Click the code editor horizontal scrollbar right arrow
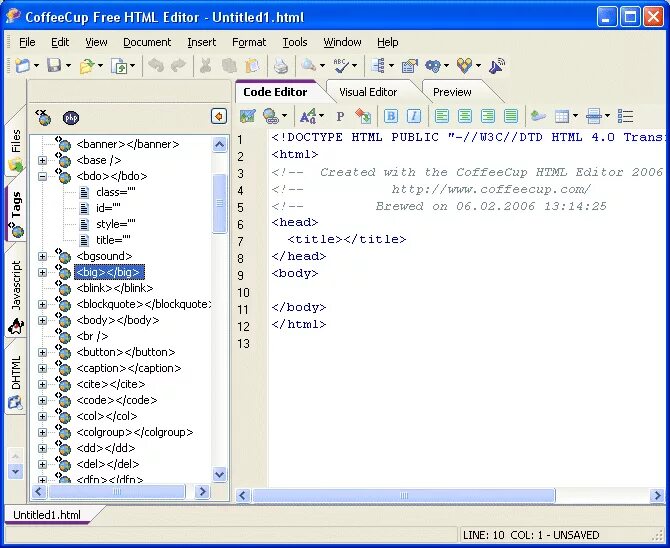Image resolution: width=670 pixels, height=548 pixels. [x=657, y=495]
